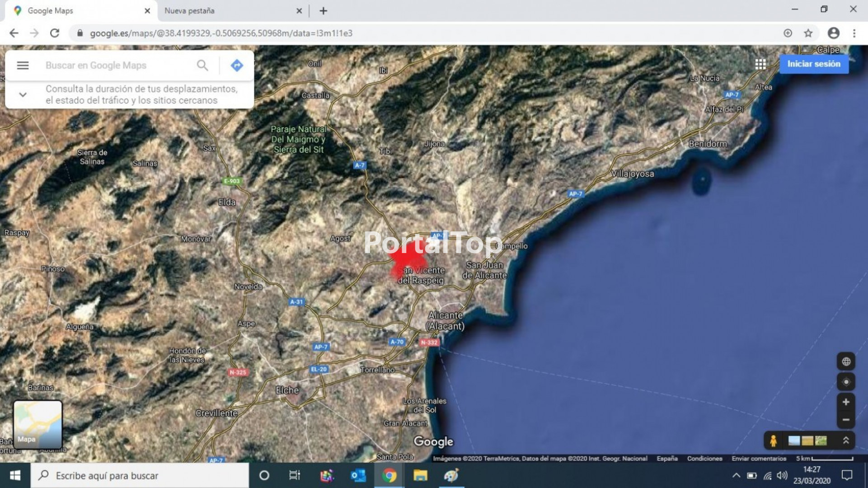The height and width of the screenshot is (488, 868).
Task: Toggle globe view mode
Action: pos(846,361)
